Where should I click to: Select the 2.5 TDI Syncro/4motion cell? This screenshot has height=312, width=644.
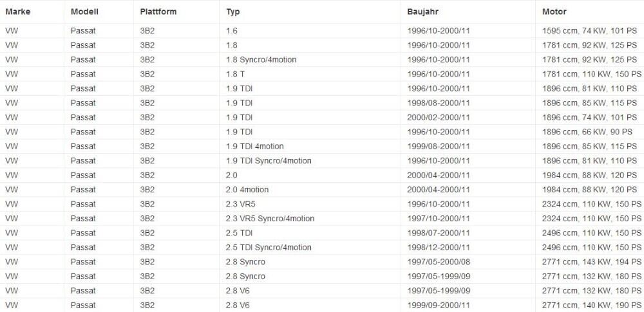(x=269, y=248)
